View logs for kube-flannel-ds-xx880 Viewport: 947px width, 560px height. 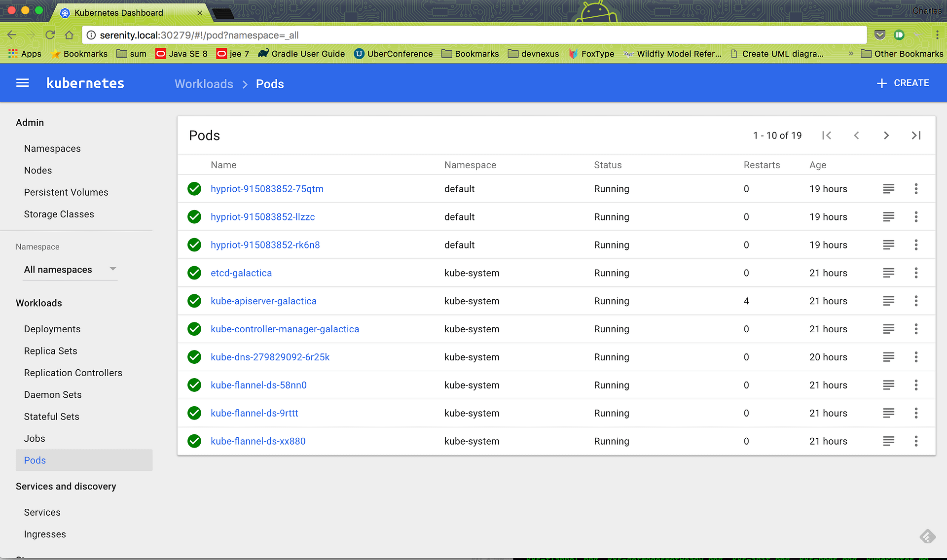[889, 441]
